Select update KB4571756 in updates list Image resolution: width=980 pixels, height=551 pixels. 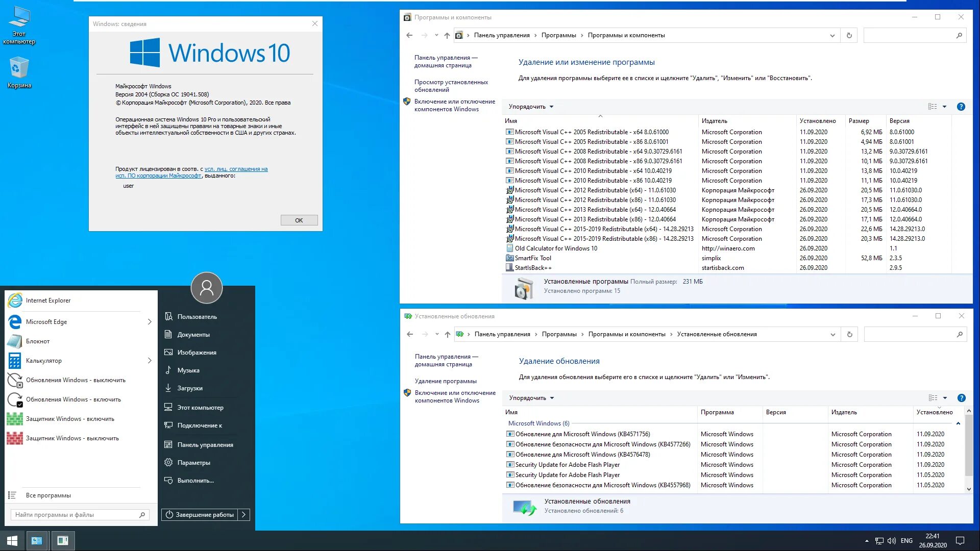pos(582,434)
